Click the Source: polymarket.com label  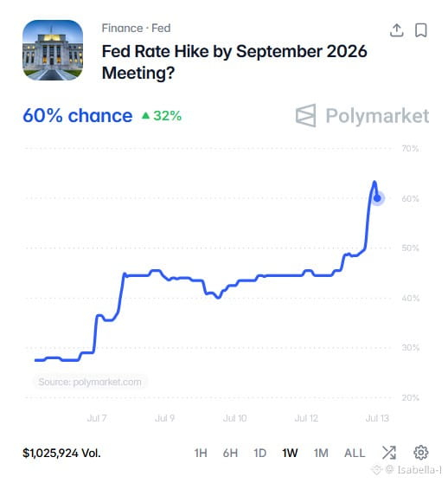[90, 382]
